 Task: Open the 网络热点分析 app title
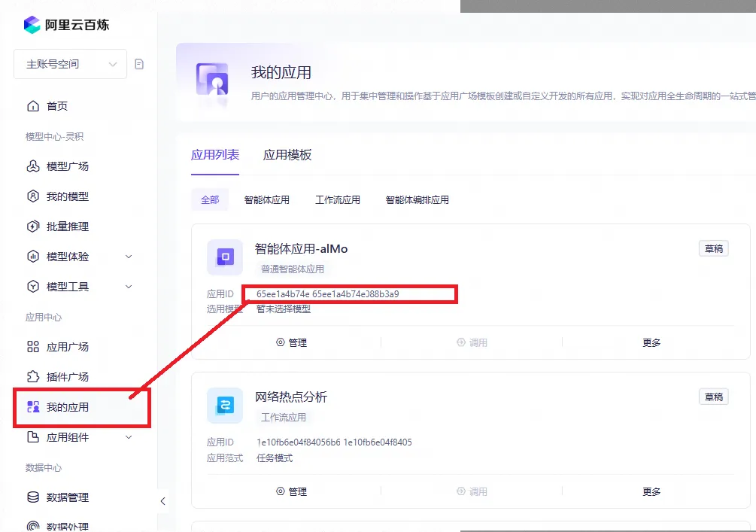click(x=291, y=397)
